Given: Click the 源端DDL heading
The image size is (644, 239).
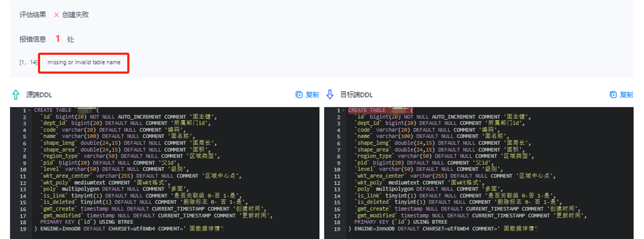Looking at the screenshot, I should [x=39, y=95].
